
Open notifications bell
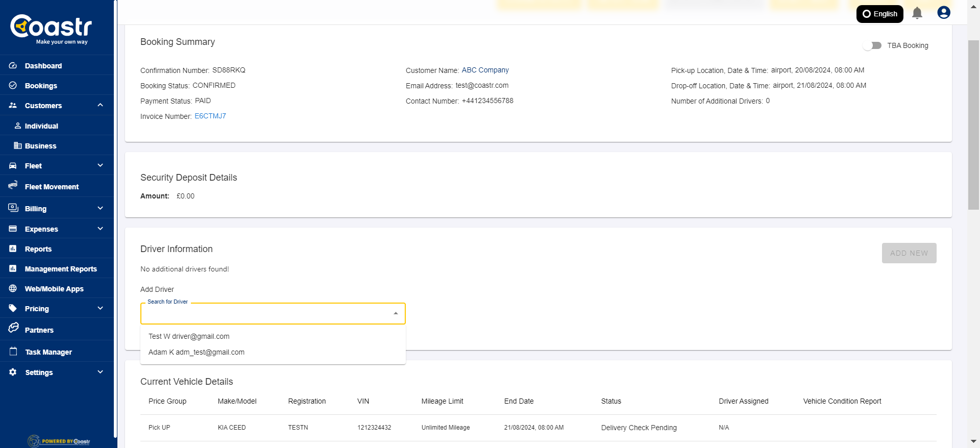[x=917, y=13]
